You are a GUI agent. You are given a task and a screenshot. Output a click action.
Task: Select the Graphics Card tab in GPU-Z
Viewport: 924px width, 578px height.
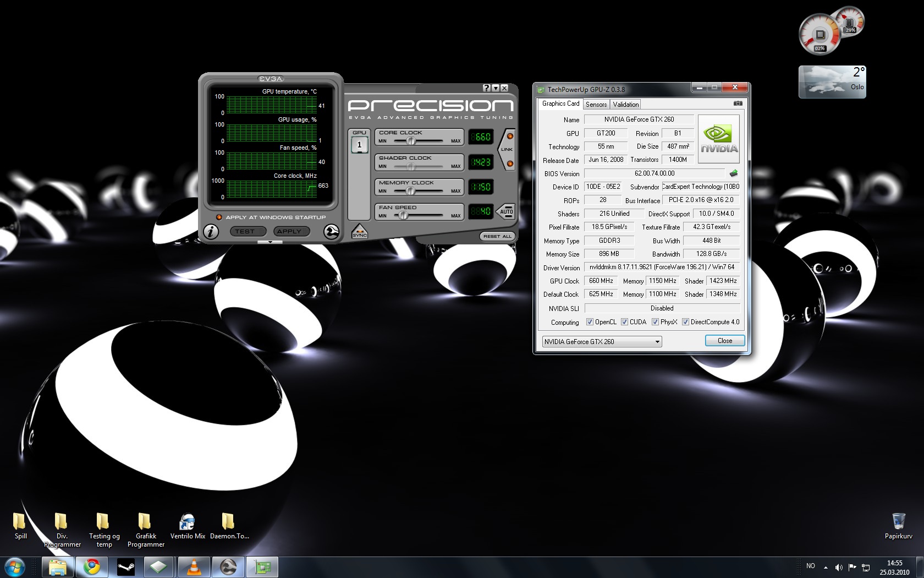coord(560,103)
